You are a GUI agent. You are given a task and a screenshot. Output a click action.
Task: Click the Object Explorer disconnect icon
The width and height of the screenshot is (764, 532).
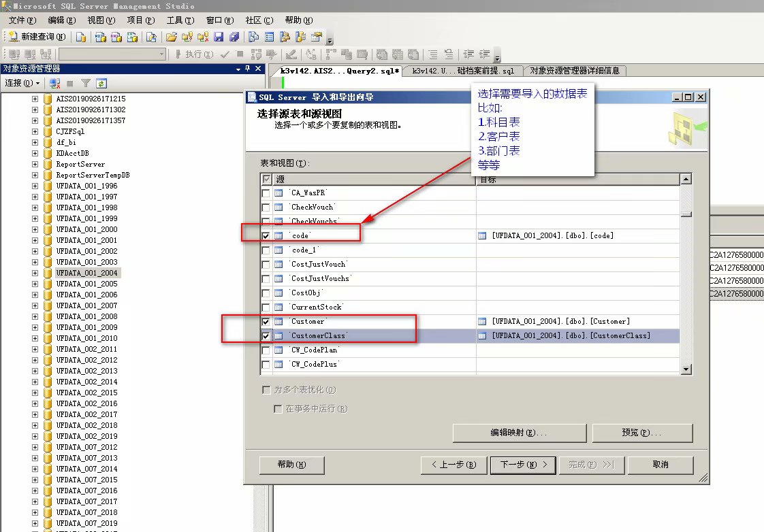55,83
